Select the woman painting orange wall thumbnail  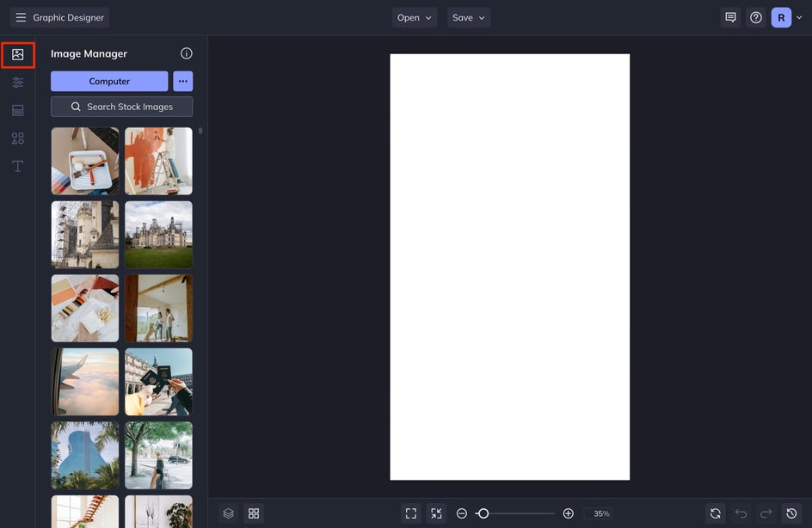point(158,161)
